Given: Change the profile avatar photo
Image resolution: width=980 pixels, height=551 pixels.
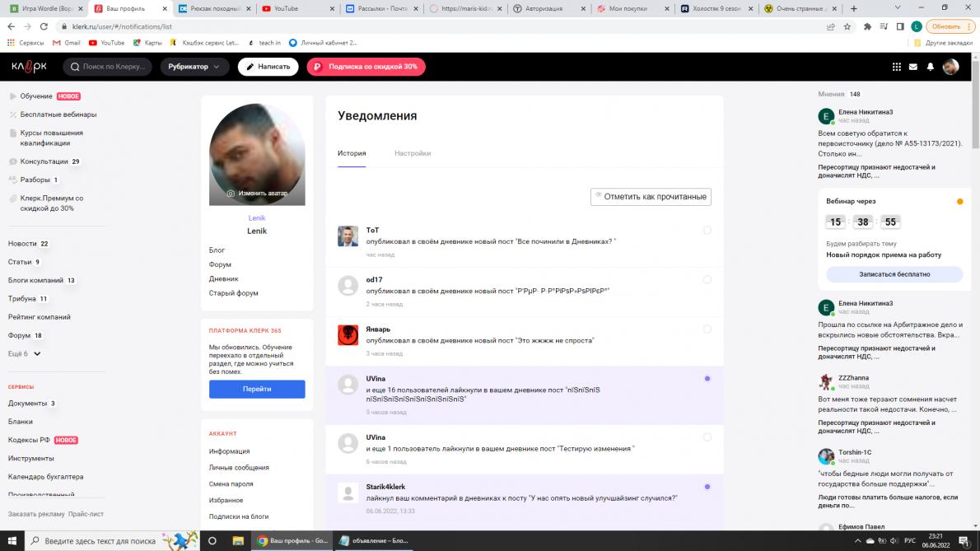Looking at the screenshot, I should (257, 194).
